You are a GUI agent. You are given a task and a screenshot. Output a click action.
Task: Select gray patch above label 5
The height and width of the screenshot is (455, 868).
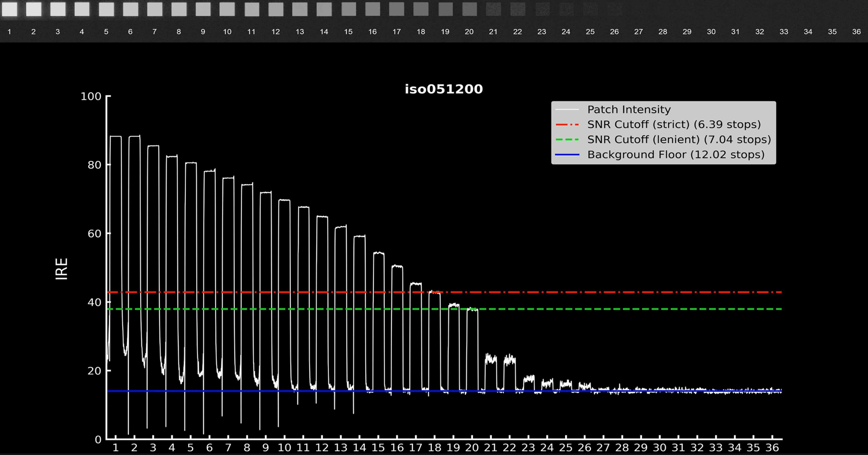tap(106, 9)
